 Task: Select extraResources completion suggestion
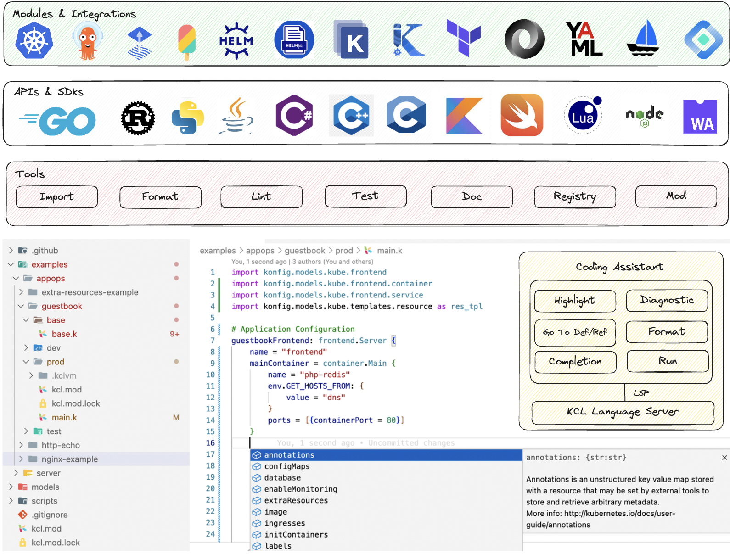[386, 500]
